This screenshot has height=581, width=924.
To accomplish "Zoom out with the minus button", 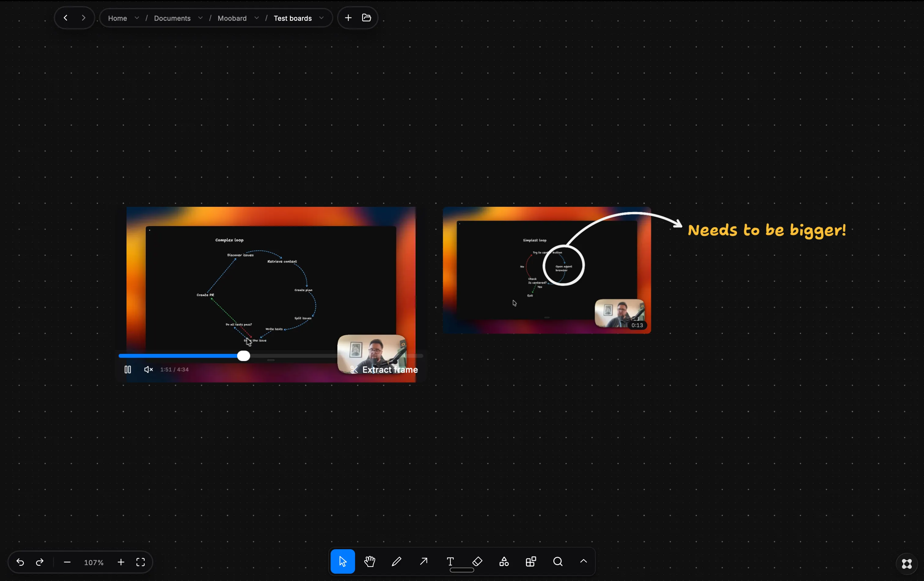I will click(67, 562).
